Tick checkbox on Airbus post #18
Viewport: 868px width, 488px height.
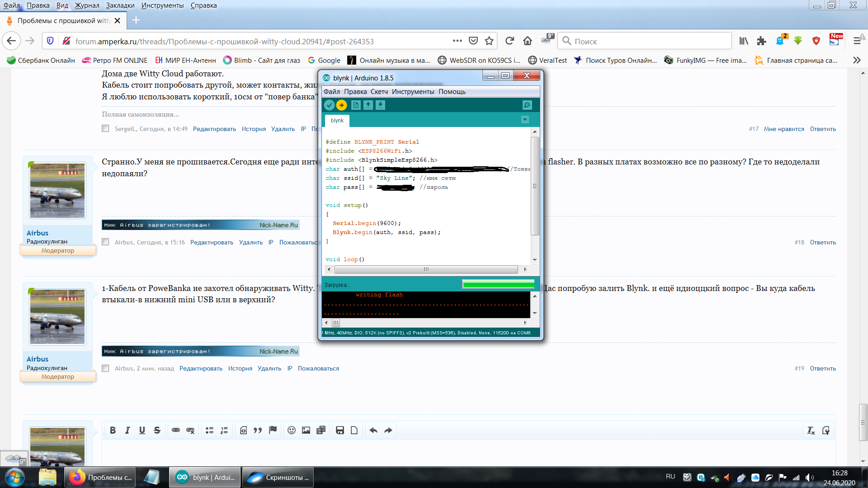pyautogui.click(x=105, y=242)
